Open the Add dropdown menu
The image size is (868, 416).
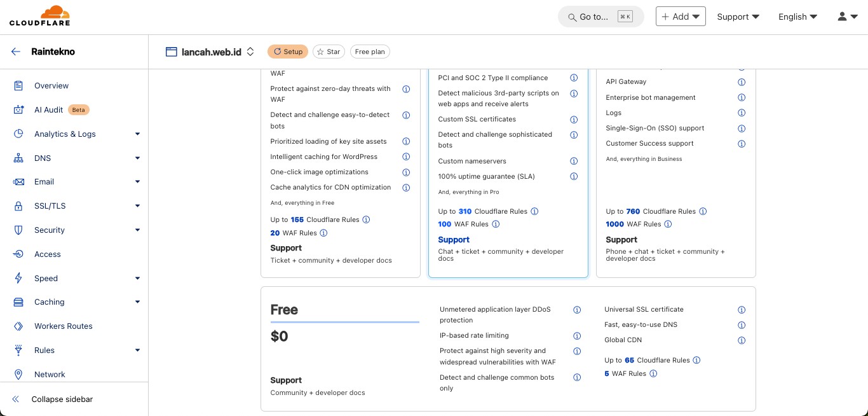click(680, 17)
